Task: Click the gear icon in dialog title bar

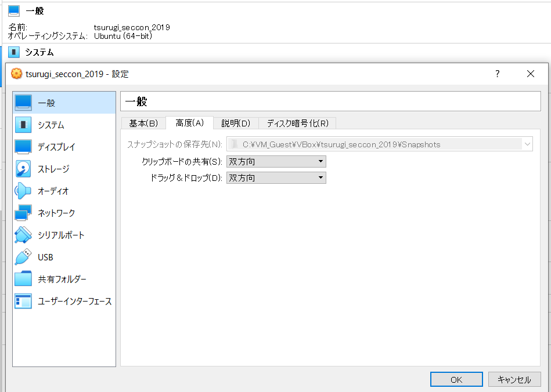Action: pos(16,74)
